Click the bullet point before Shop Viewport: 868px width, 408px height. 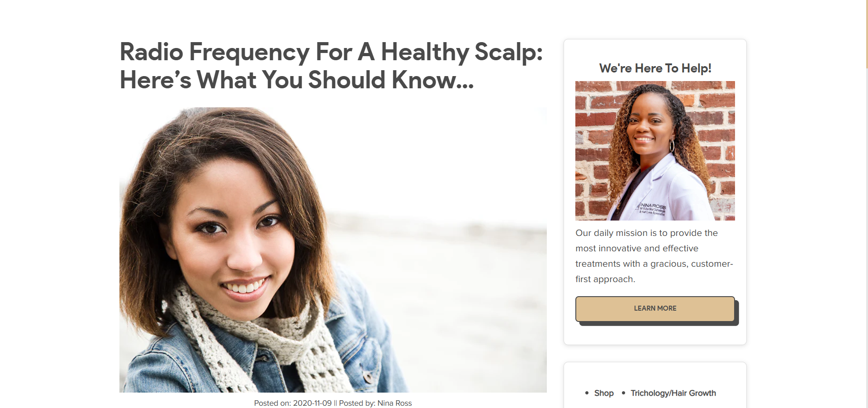(587, 393)
